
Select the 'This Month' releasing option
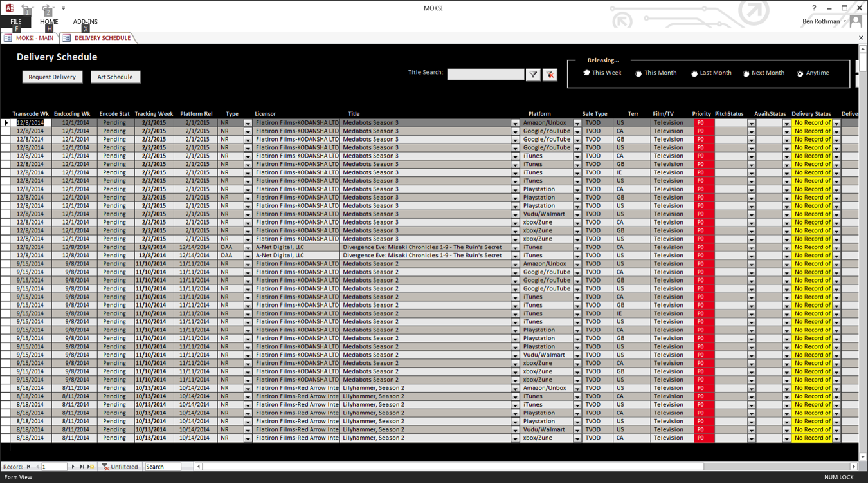(638, 73)
